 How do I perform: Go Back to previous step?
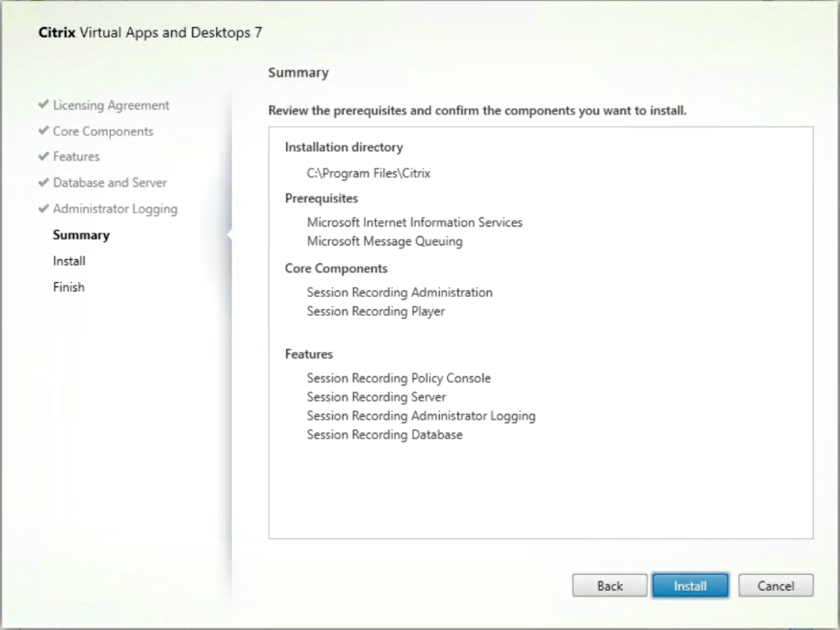point(609,586)
